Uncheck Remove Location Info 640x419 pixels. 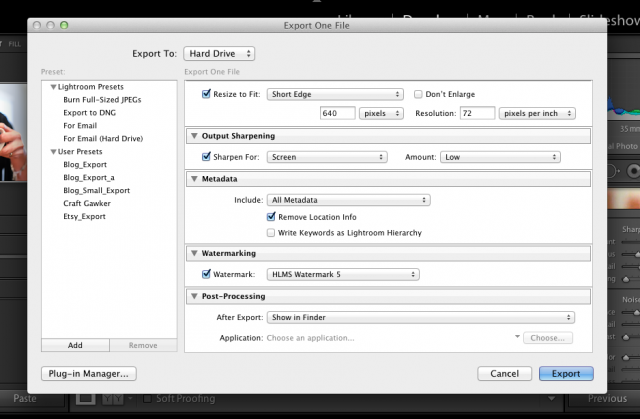coord(271,217)
